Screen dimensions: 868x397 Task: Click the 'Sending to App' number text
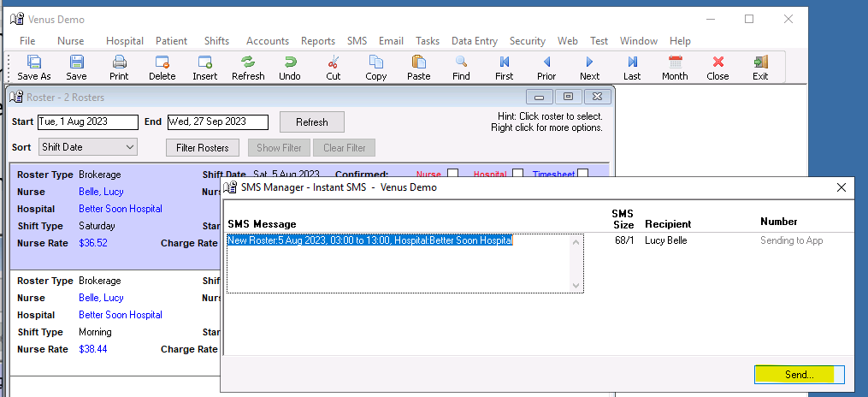click(x=792, y=241)
